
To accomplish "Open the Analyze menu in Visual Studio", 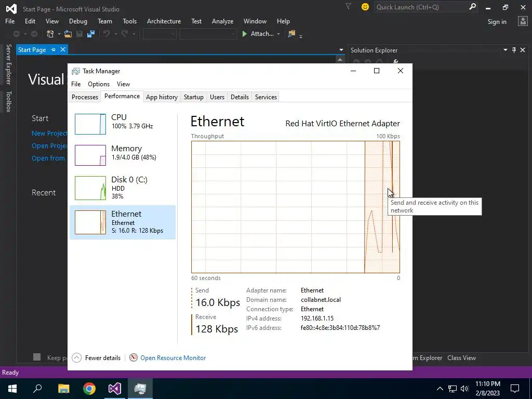I will coord(222,21).
